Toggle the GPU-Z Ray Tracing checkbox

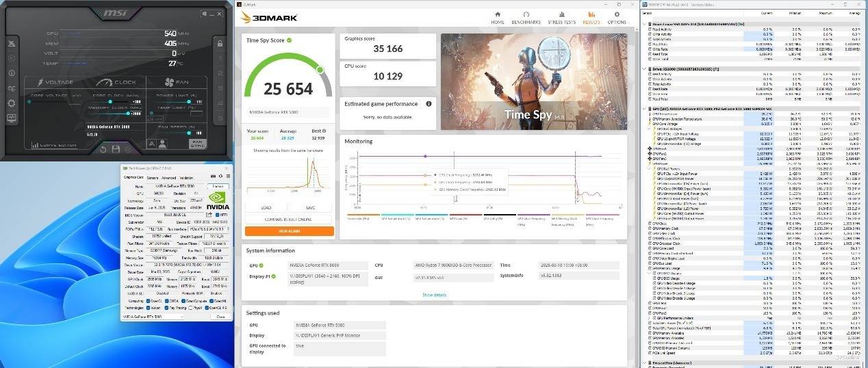click(x=167, y=308)
